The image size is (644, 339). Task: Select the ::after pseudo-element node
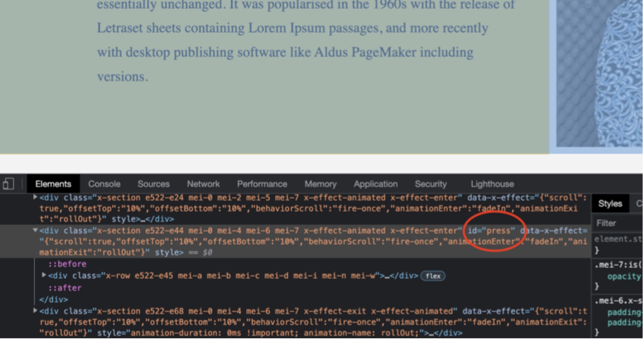(x=65, y=288)
